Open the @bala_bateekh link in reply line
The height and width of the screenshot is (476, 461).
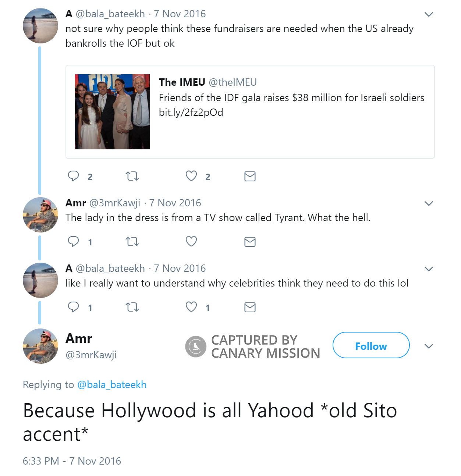coord(112,385)
